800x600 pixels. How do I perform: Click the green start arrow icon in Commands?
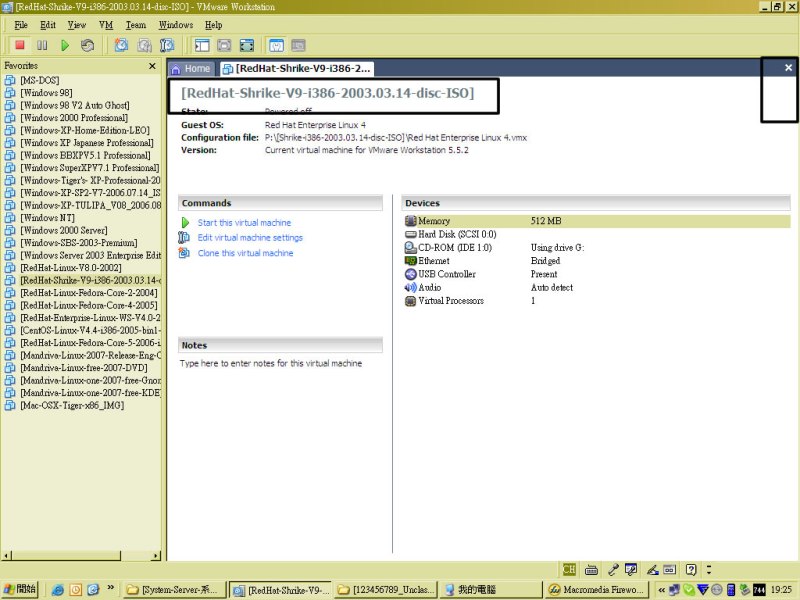tap(185, 222)
